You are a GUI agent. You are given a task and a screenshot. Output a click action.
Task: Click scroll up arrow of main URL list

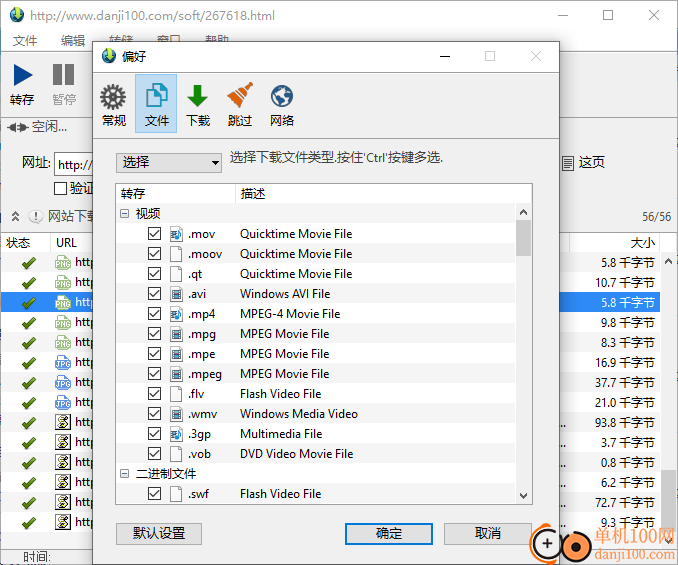click(x=668, y=261)
